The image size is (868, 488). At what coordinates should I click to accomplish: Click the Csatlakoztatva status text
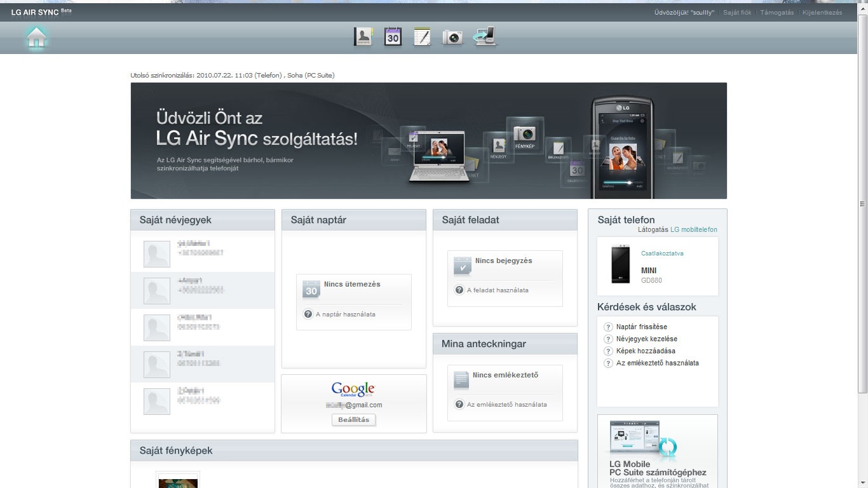(662, 254)
